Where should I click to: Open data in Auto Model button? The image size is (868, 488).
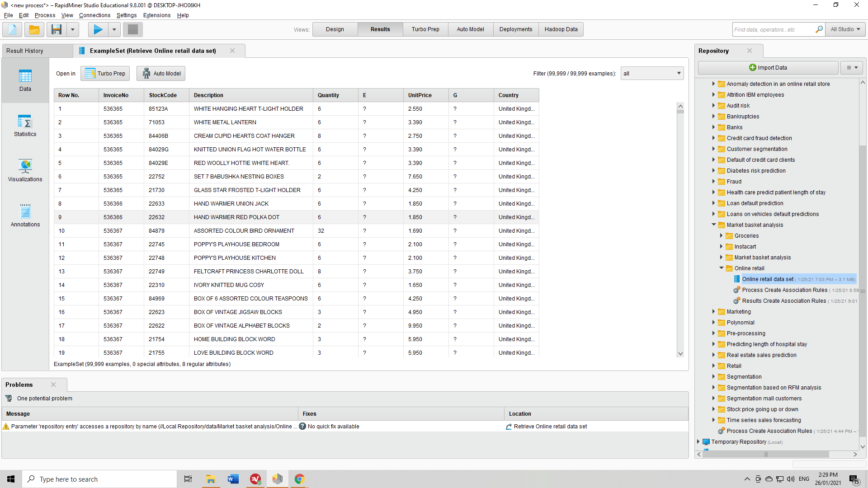pos(161,73)
